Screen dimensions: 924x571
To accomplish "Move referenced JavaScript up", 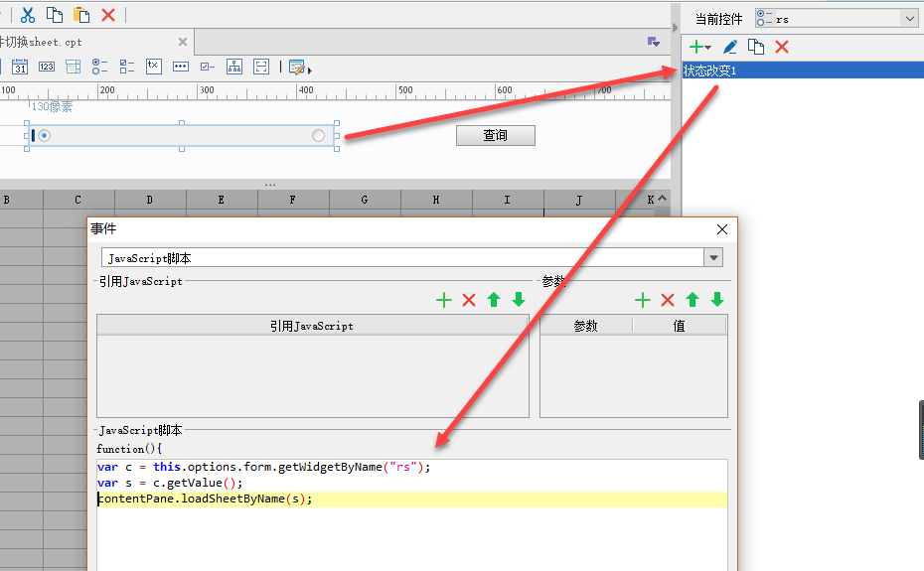I will pyautogui.click(x=494, y=300).
